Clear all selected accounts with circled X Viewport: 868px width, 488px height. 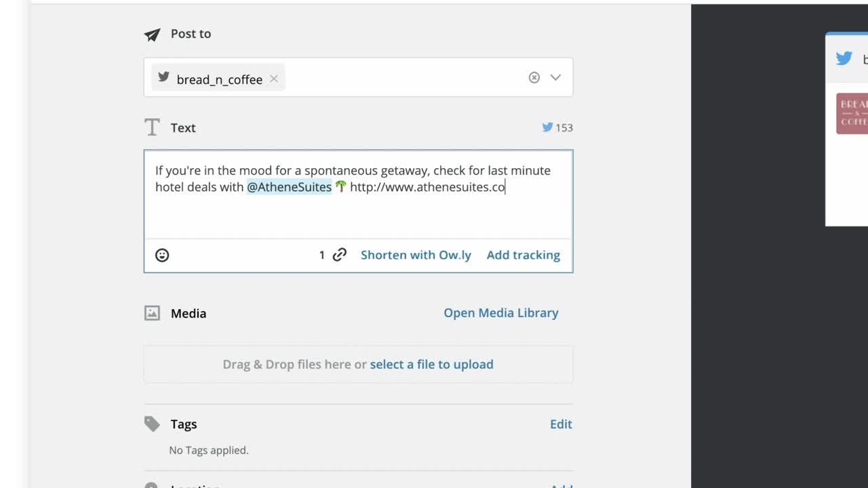(534, 77)
